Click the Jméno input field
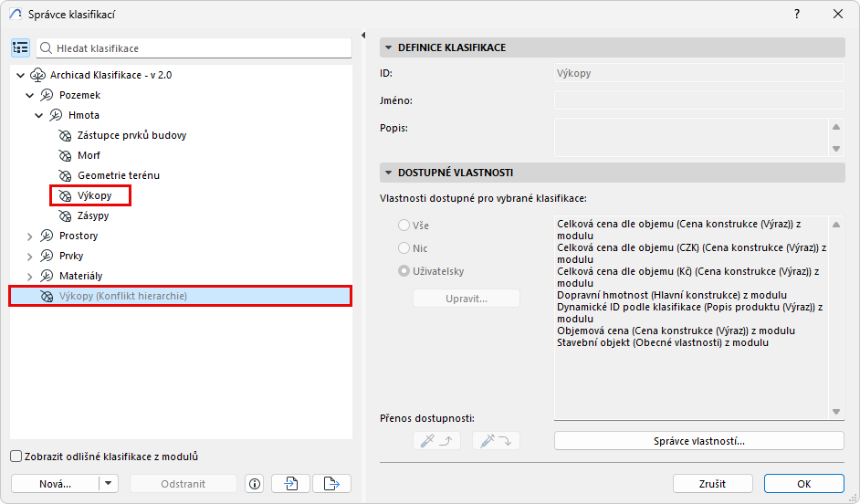Screen dimensions: 860x504 [x=699, y=100]
